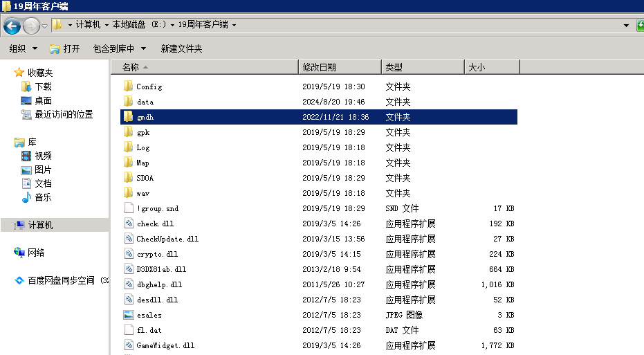Select the D3DX81ab.dll file icon

129,268
